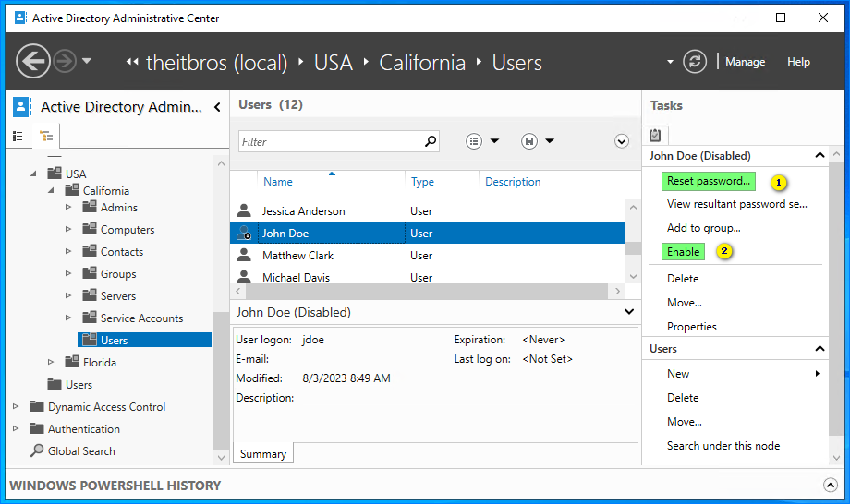Expand the Windows PowerShell History panel

point(830,485)
